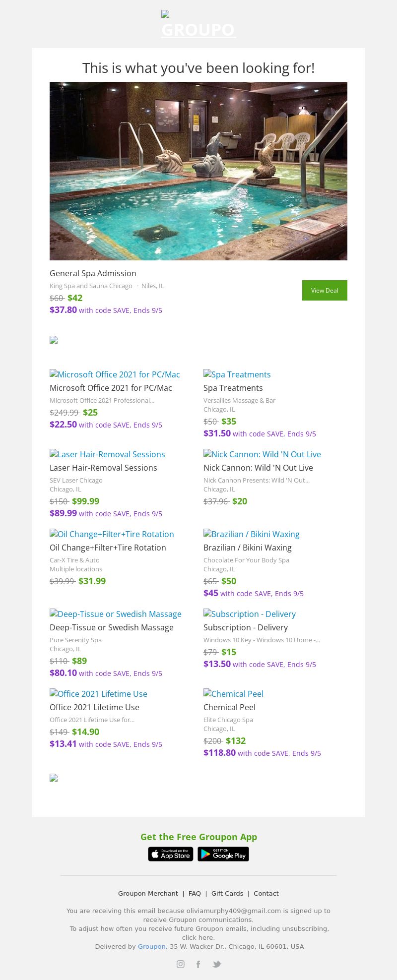Click the Instagram icon in footer

[181, 964]
